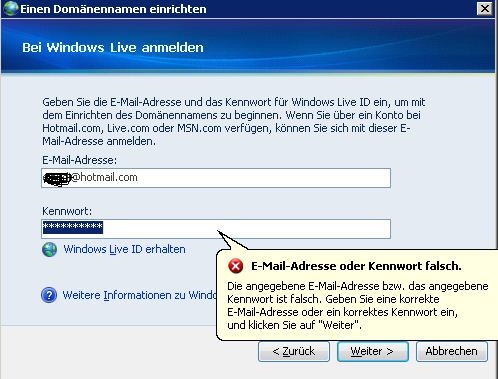This screenshot has width=498, height=379.
Task: Continue with the Weiter button
Action: point(373,351)
